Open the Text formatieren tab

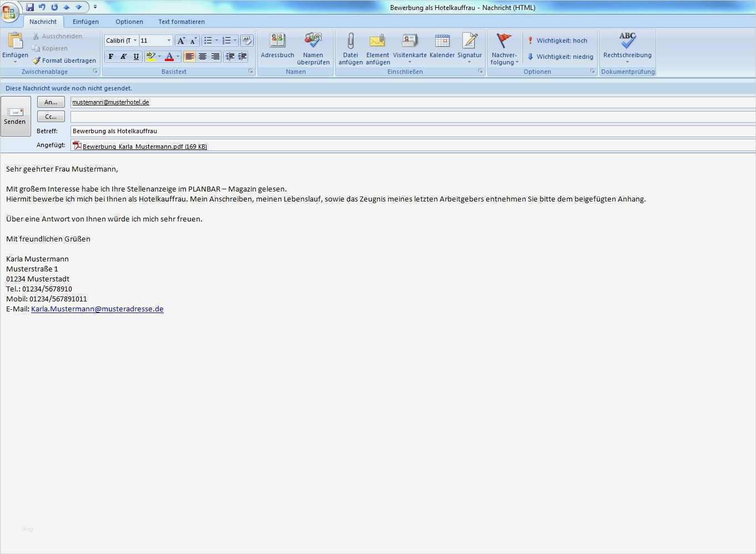[x=182, y=22]
